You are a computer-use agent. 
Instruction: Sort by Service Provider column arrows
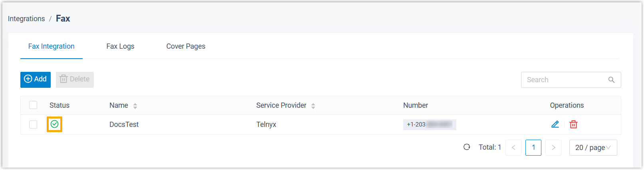pos(313,106)
